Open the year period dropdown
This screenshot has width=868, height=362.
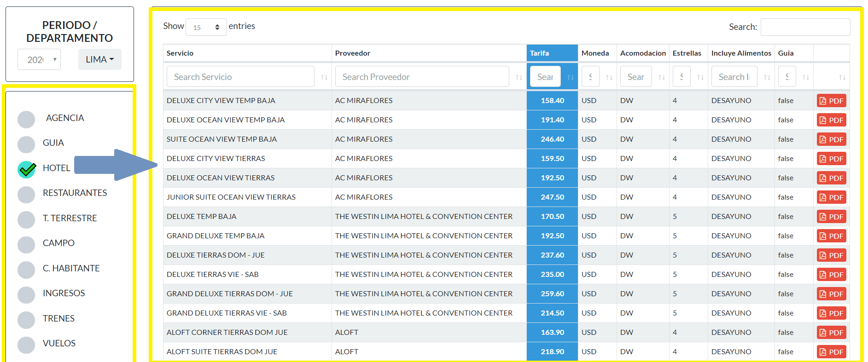(x=39, y=59)
